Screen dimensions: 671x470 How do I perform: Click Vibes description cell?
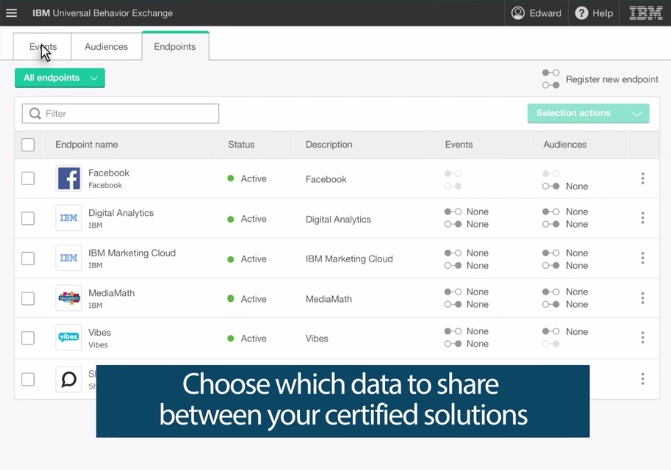tap(317, 338)
